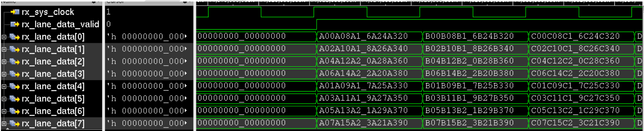Click the rx_lane_data[4] bus icon
Viewport: 644px width, 131px height.
click(15, 86)
